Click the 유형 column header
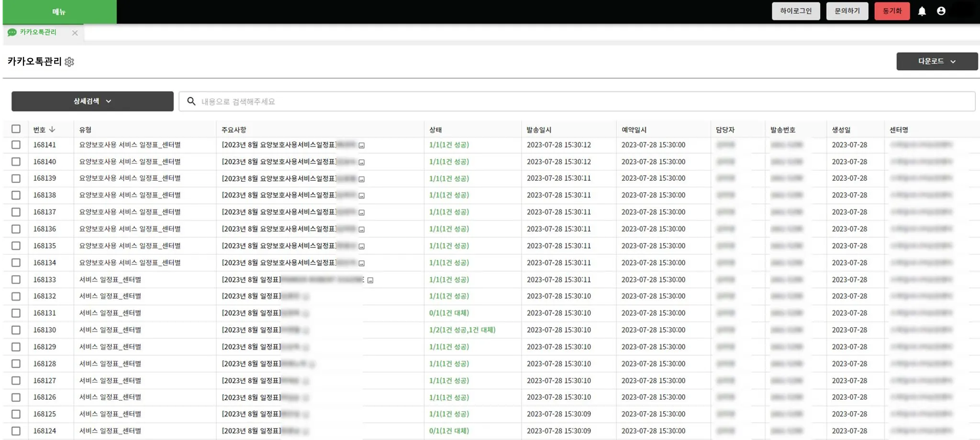Image resolution: width=980 pixels, height=440 pixels. tap(85, 130)
